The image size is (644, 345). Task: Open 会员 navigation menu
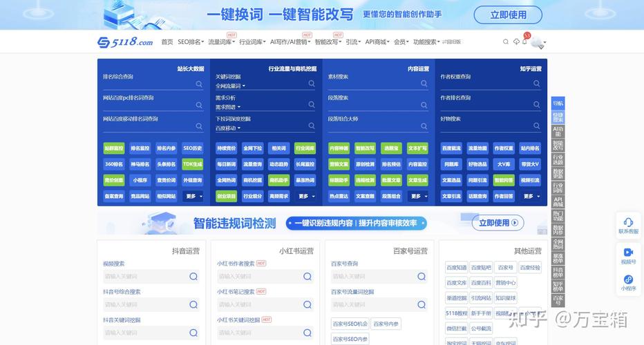coord(401,42)
